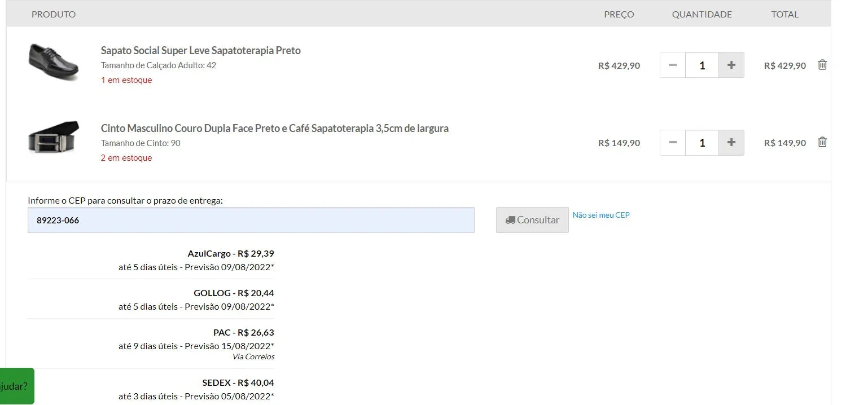Click the Consultar shipping button
Screen dimensions: 868x405
click(x=532, y=220)
